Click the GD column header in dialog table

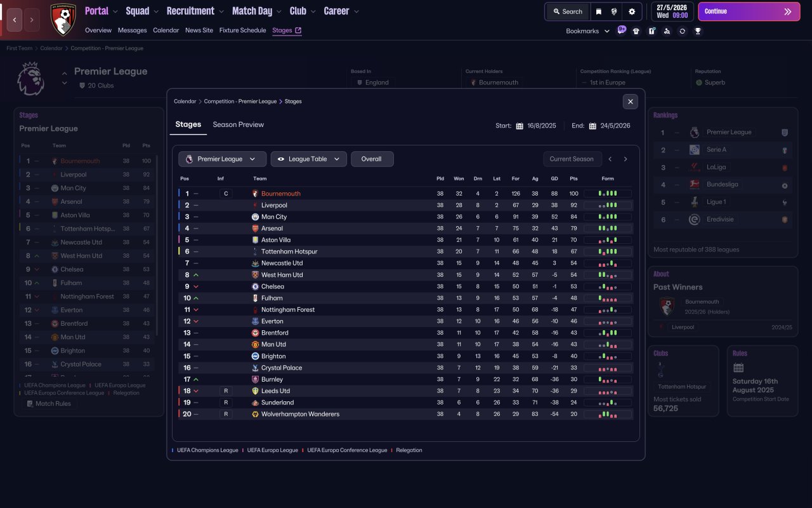pyautogui.click(x=554, y=178)
